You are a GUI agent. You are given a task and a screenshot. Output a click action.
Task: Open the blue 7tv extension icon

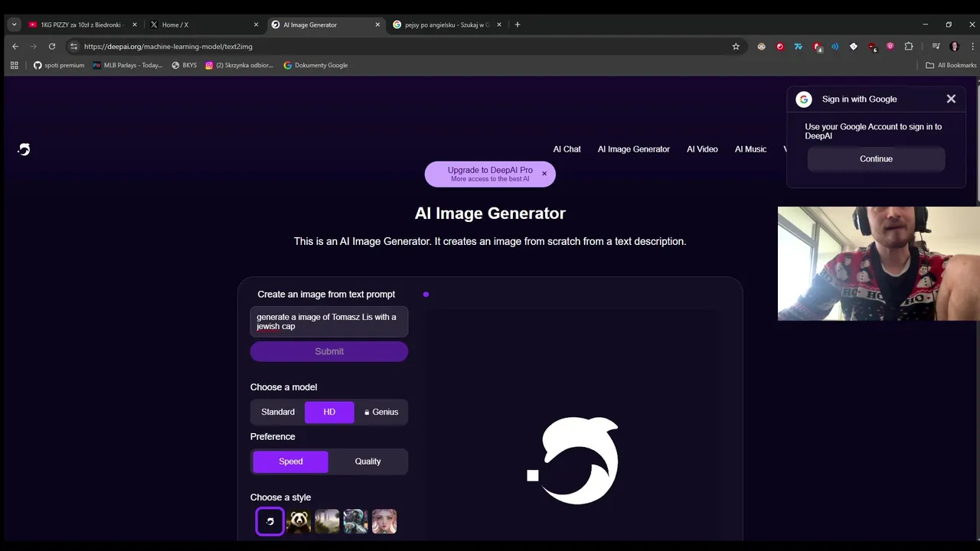[x=799, y=46]
